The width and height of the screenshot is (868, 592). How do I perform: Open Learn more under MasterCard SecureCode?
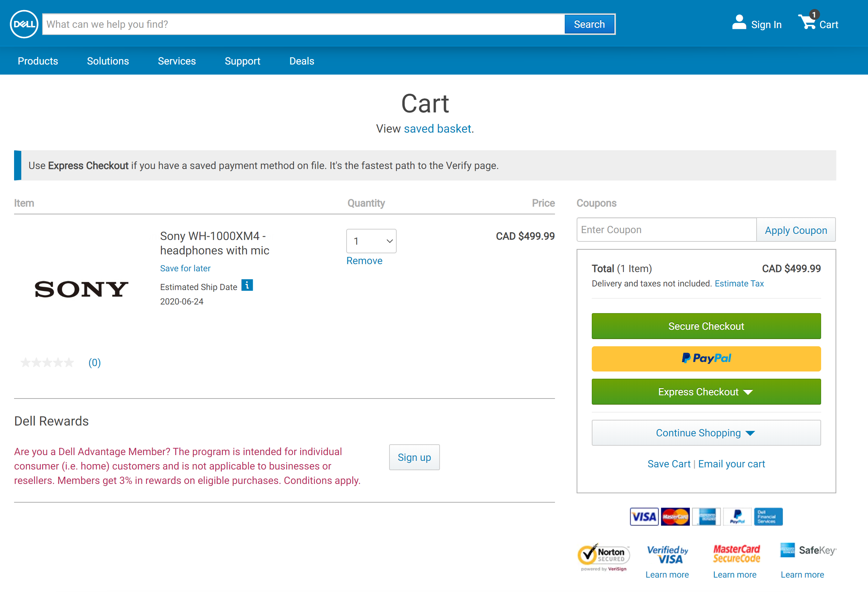(734, 574)
